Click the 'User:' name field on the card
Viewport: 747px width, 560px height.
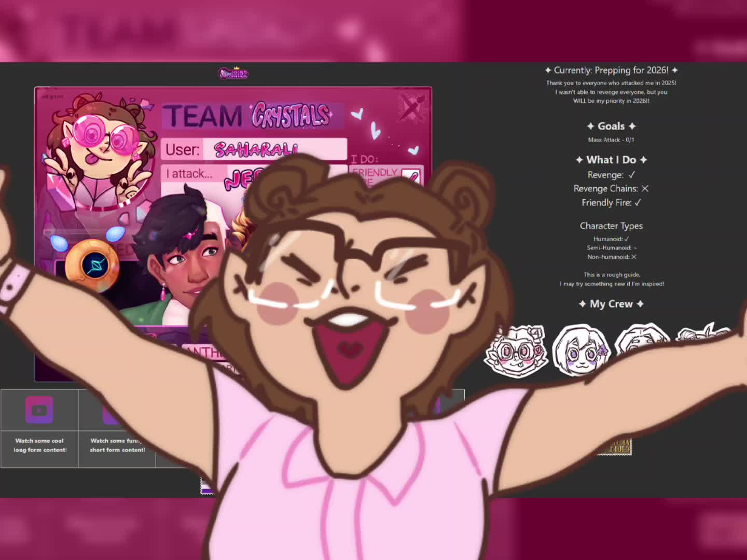click(254, 149)
